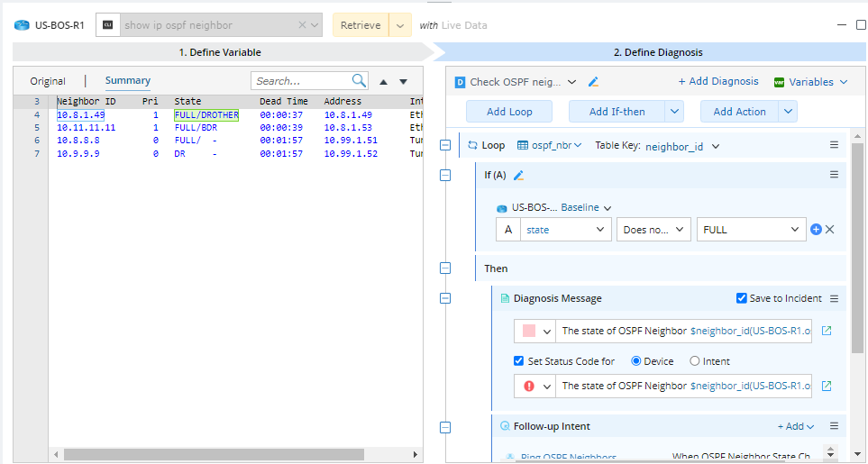Open external editor for diagnosis message text
Image resolution: width=868 pixels, height=464 pixels.
pyautogui.click(x=827, y=331)
